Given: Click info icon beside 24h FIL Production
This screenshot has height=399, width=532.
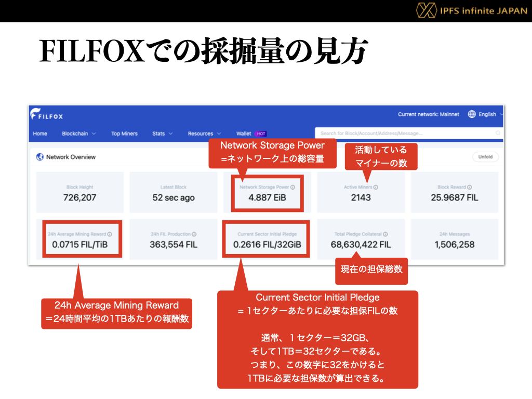Looking at the screenshot, I should pos(194,234).
